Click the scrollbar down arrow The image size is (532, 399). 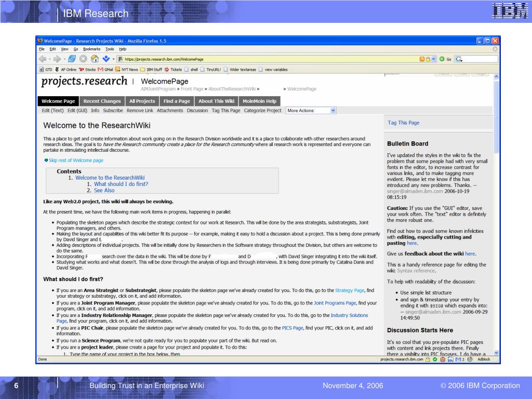pyautogui.click(x=496, y=353)
